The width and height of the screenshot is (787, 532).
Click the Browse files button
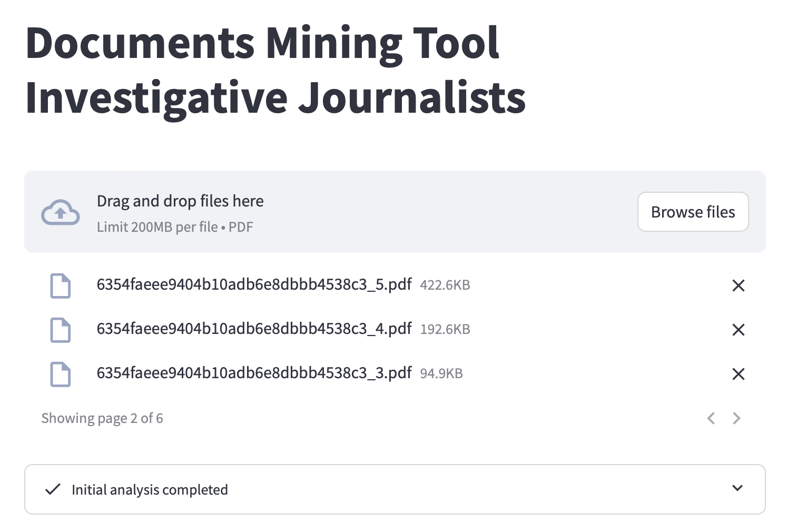point(693,212)
